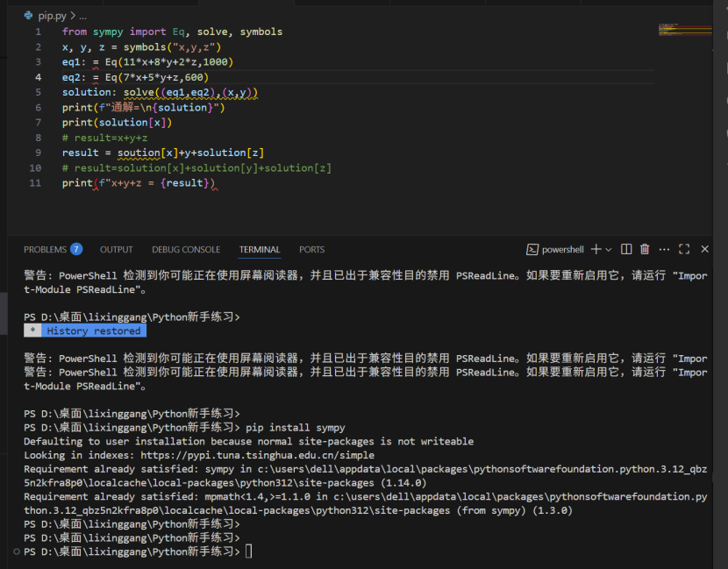Click the powershell terminal profile icon
Screen dimensions: 728x569
pyautogui.click(x=532, y=250)
